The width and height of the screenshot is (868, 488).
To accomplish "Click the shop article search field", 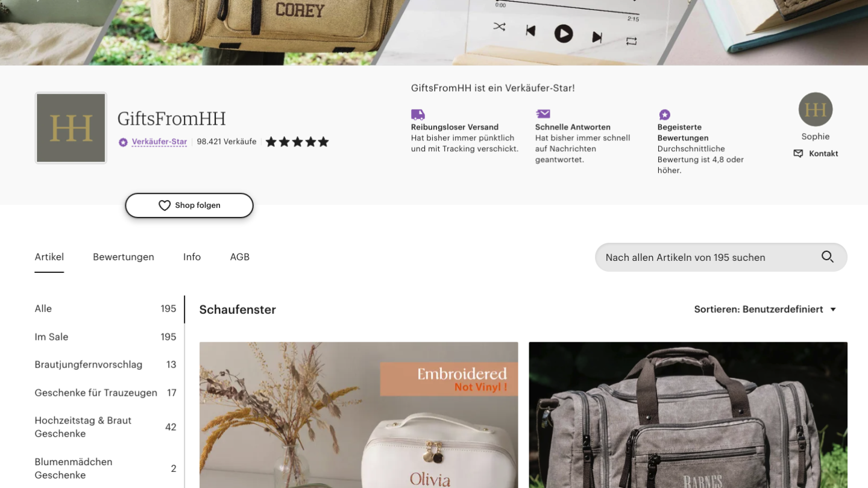I will tap(721, 257).
